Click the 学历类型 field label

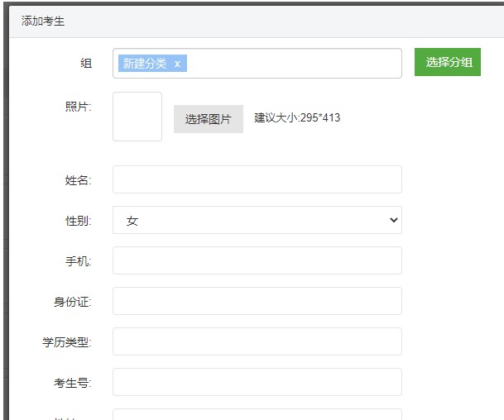(67, 342)
